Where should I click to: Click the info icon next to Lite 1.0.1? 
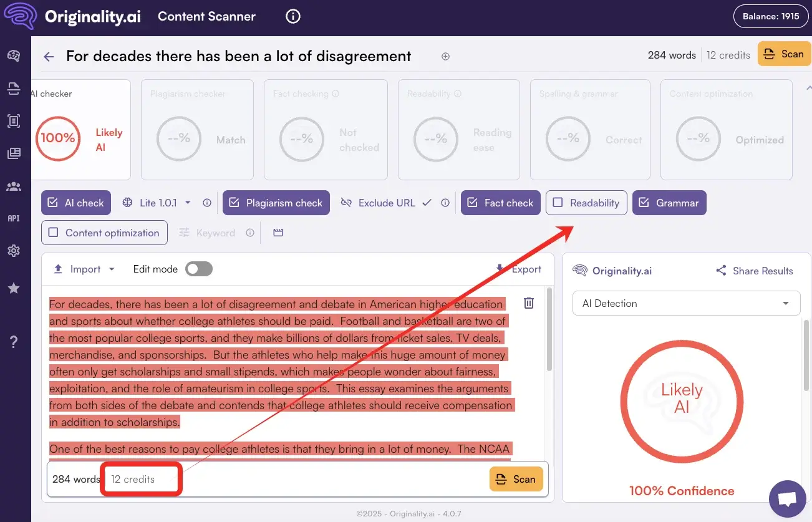[x=206, y=203]
